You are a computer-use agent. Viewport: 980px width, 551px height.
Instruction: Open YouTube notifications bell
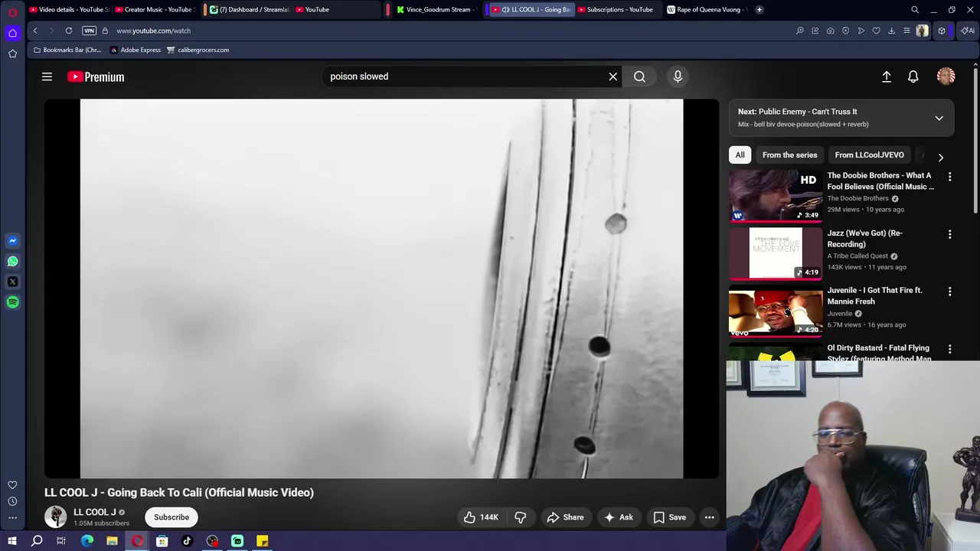pos(913,77)
